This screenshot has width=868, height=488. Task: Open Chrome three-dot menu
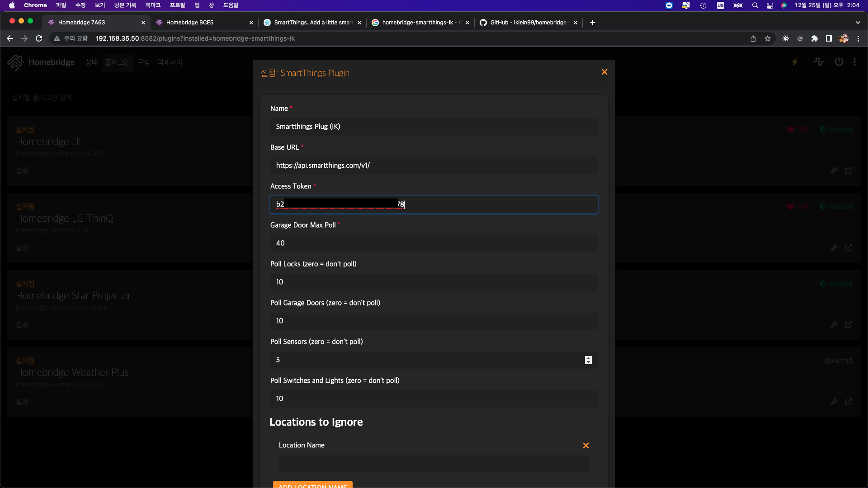[x=858, y=39]
